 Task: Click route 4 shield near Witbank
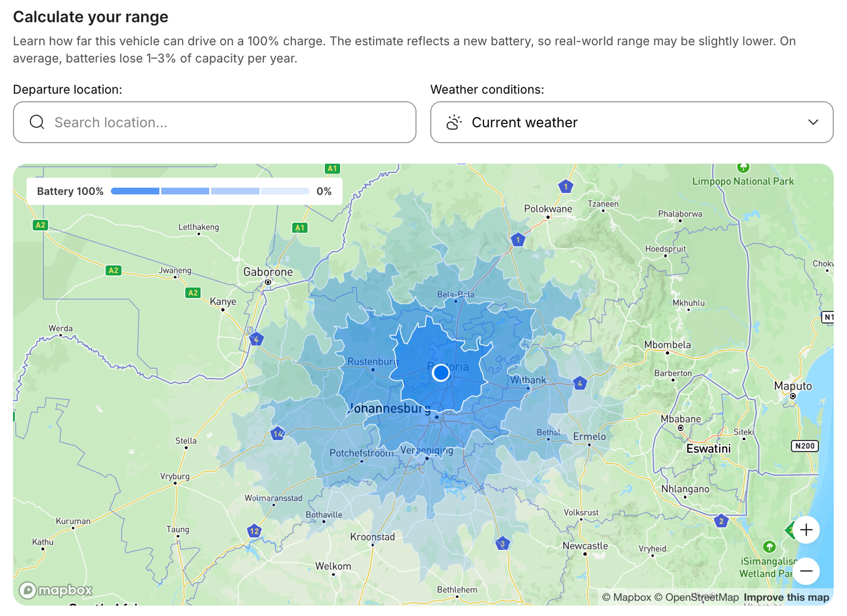[x=580, y=383]
